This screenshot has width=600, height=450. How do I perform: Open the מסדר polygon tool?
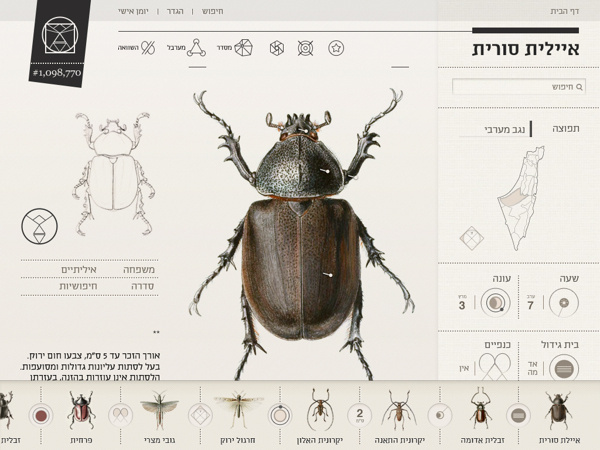(x=235, y=48)
